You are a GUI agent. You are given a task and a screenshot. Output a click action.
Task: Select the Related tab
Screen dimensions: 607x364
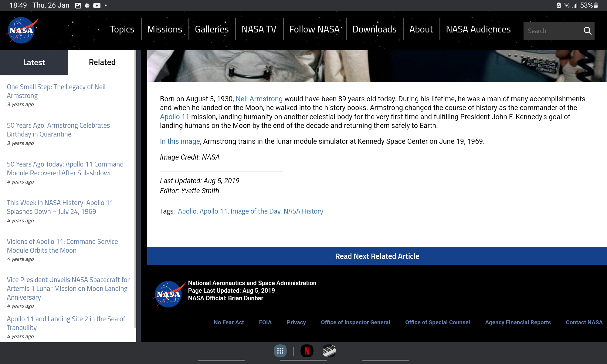[102, 62]
